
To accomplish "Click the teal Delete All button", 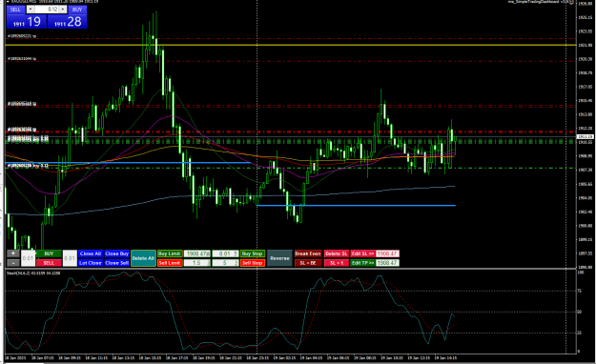I will click(143, 258).
